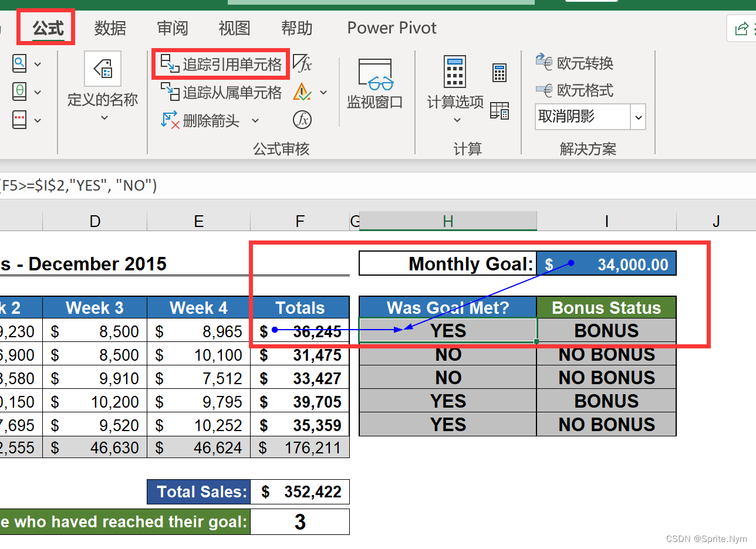Open the 公式 ribbon tab
The height and width of the screenshot is (549, 756).
48,28
